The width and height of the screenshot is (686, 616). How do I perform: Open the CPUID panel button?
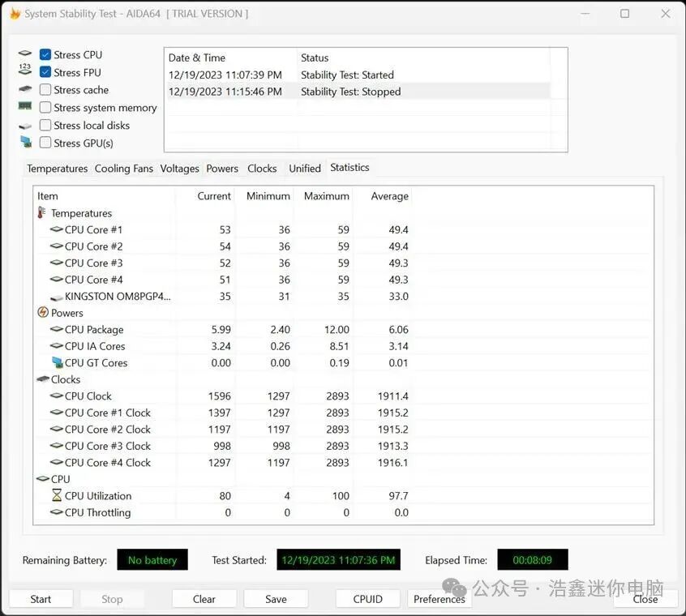(367, 599)
